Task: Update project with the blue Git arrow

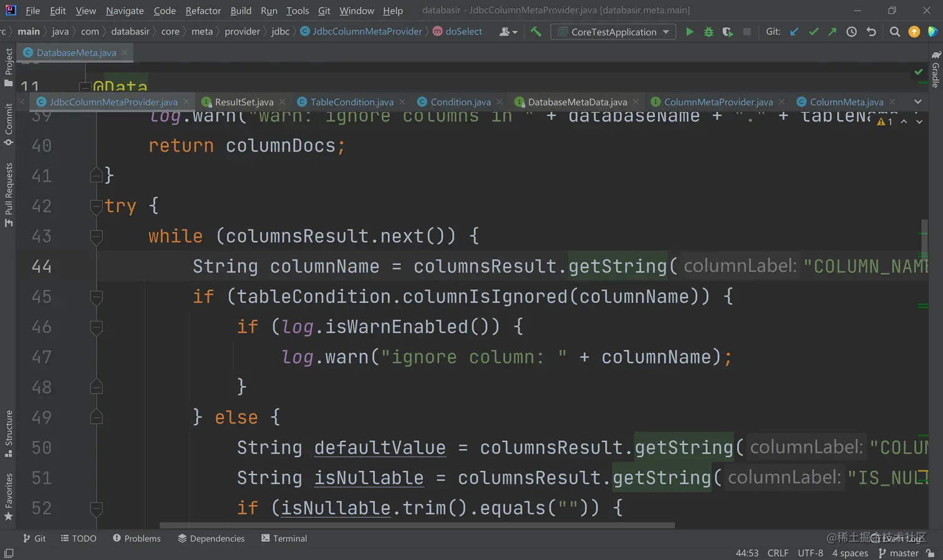Action: [x=794, y=32]
